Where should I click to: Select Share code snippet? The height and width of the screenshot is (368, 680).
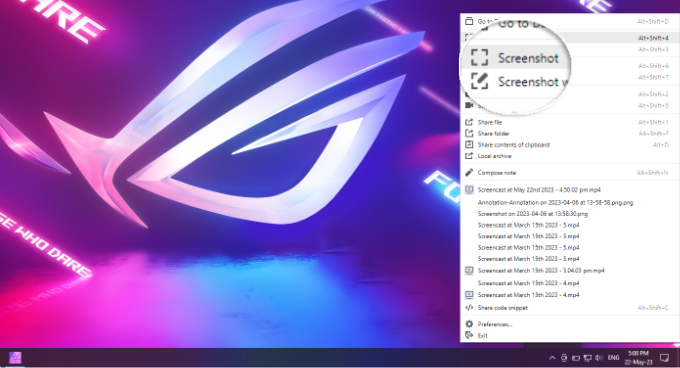[569, 308]
